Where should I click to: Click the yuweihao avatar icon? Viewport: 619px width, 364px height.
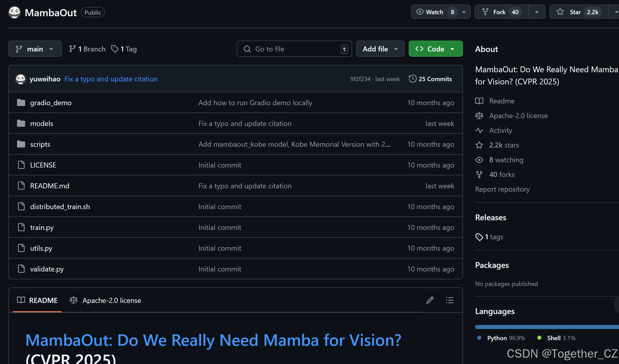[21, 79]
